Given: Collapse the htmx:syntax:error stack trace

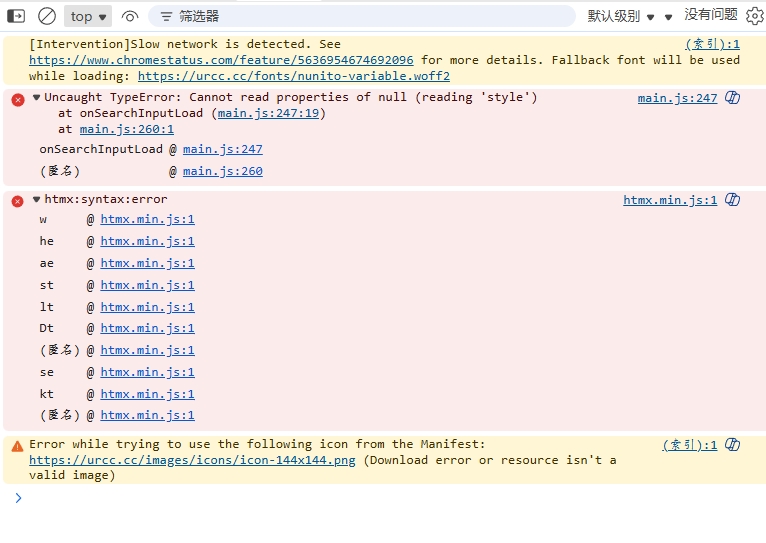Looking at the screenshot, I should point(37,199).
